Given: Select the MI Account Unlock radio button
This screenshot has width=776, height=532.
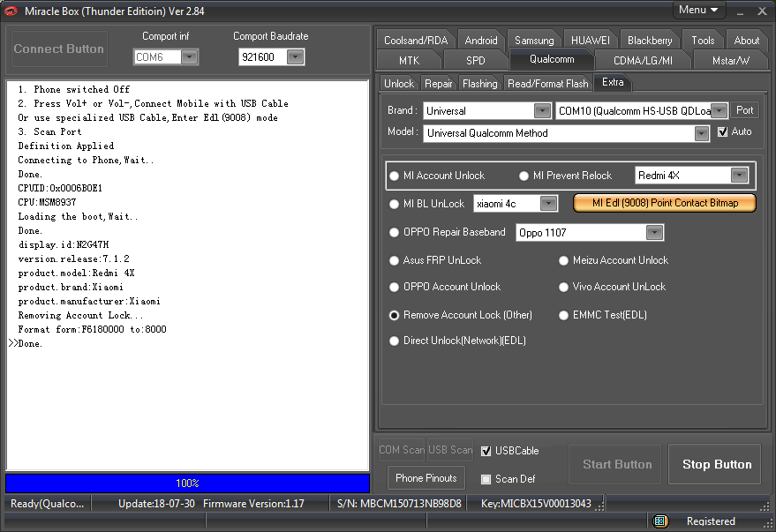Looking at the screenshot, I should pyautogui.click(x=394, y=176).
